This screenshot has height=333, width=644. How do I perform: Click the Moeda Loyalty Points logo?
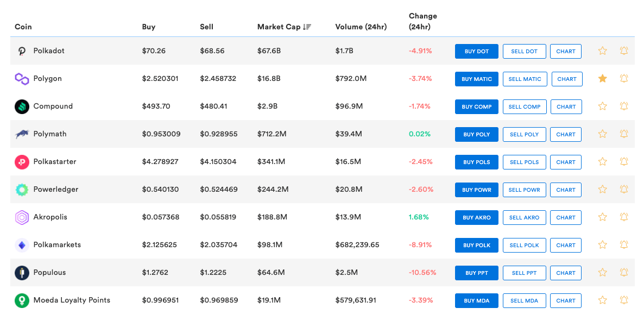[22, 300]
